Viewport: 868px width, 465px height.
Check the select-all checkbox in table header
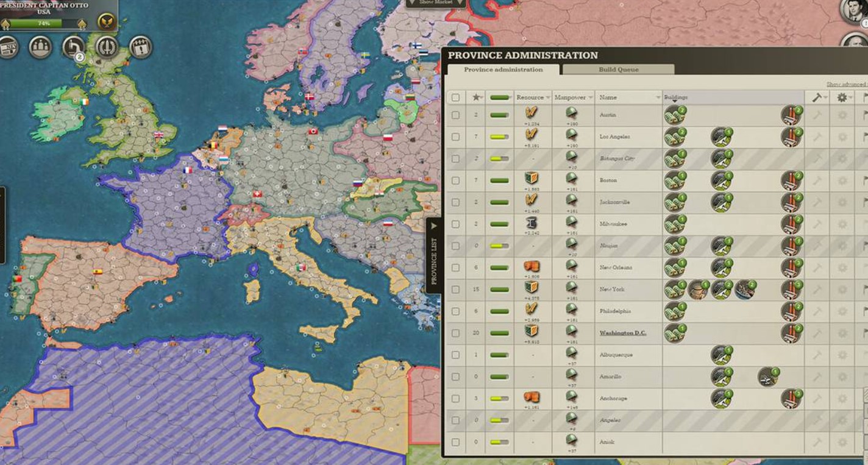[x=455, y=98]
